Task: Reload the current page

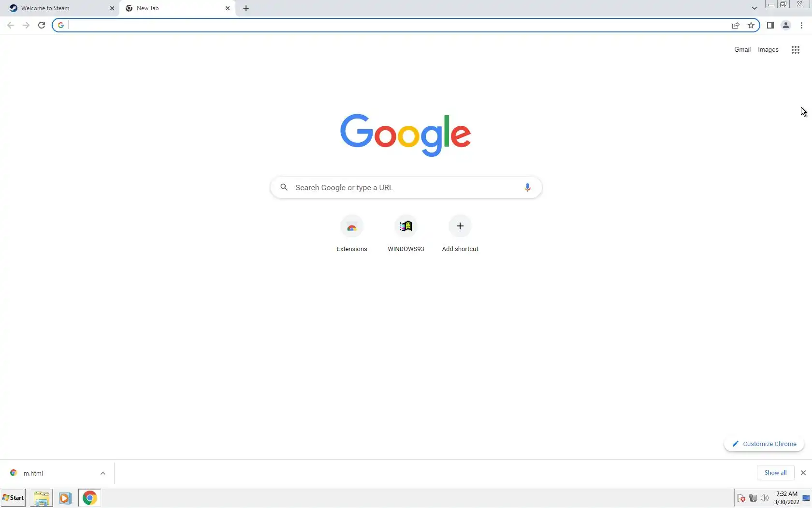Action: point(42,25)
